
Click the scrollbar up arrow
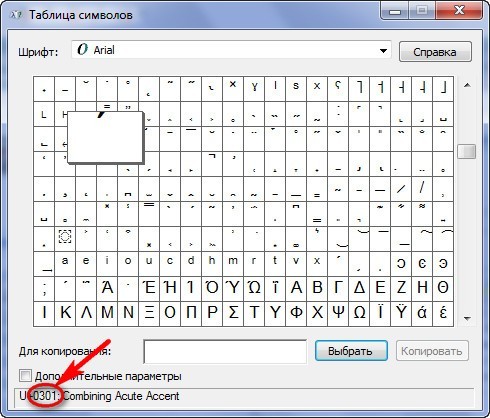coord(467,85)
